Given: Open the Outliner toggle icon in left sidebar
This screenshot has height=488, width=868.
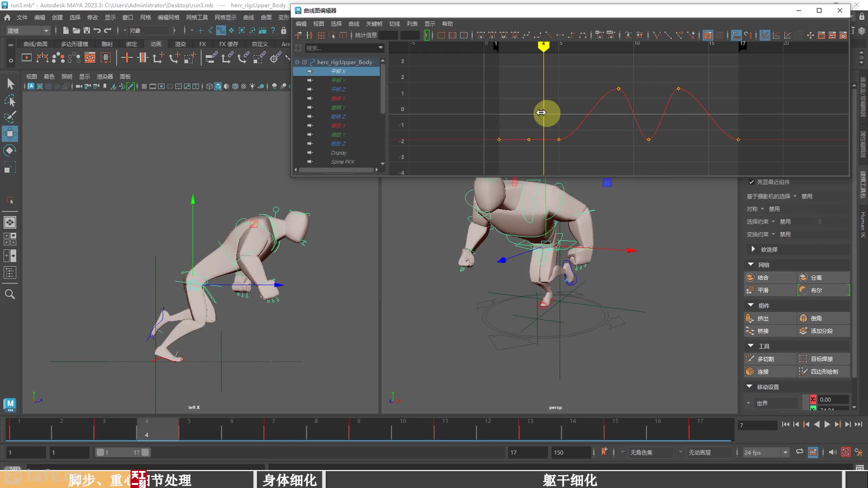Looking at the screenshot, I should pyautogui.click(x=10, y=273).
